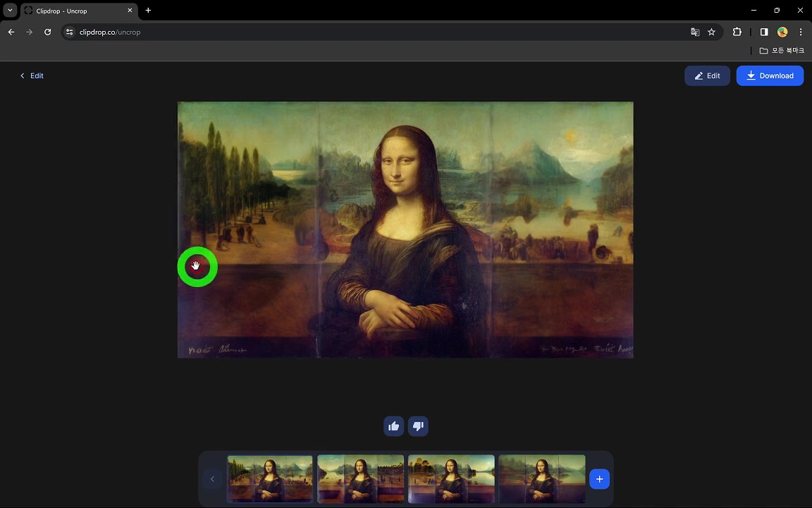
Task: Reload the page
Action: point(48,32)
